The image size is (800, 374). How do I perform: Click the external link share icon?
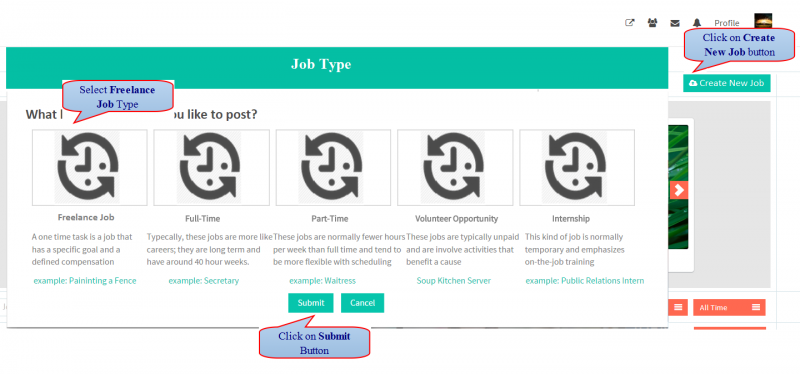pos(630,23)
